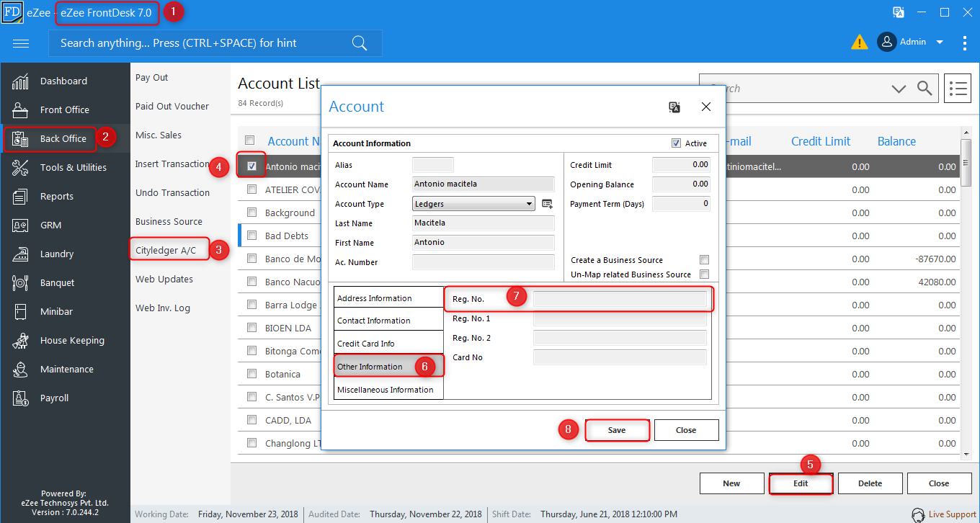Click the Account Type list icon
The height and width of the screenshot is (523, 980).
547,204
